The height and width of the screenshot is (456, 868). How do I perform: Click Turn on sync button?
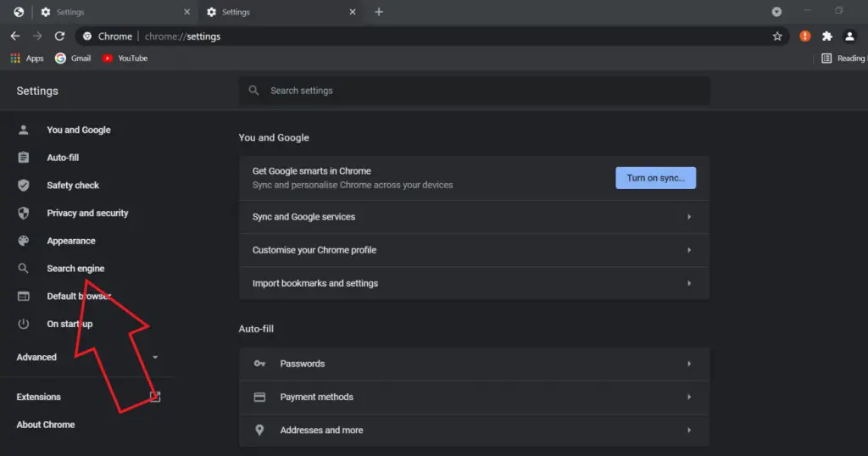655,178
